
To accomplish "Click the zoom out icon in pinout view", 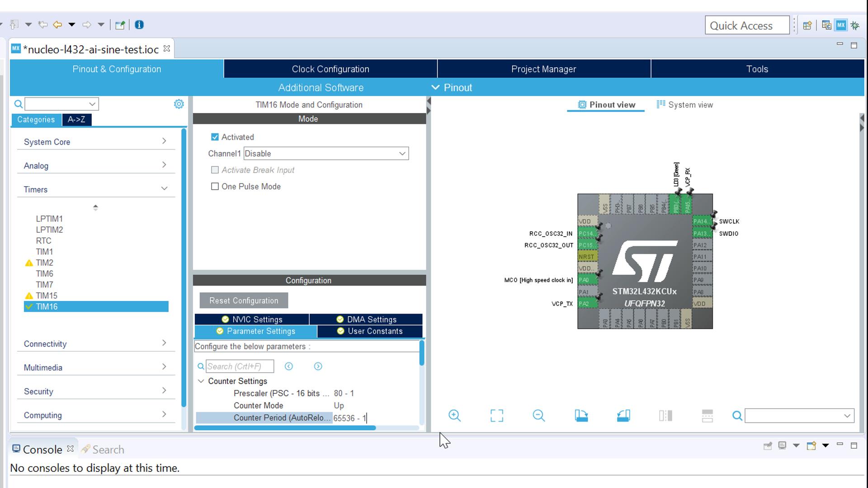I will pos(539,415).
